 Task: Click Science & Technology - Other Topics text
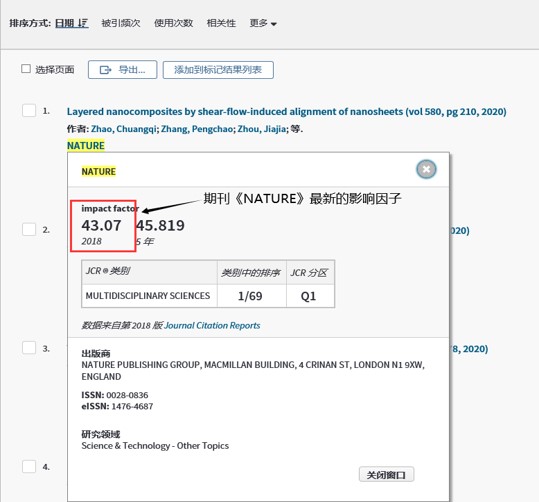(155, 446)
